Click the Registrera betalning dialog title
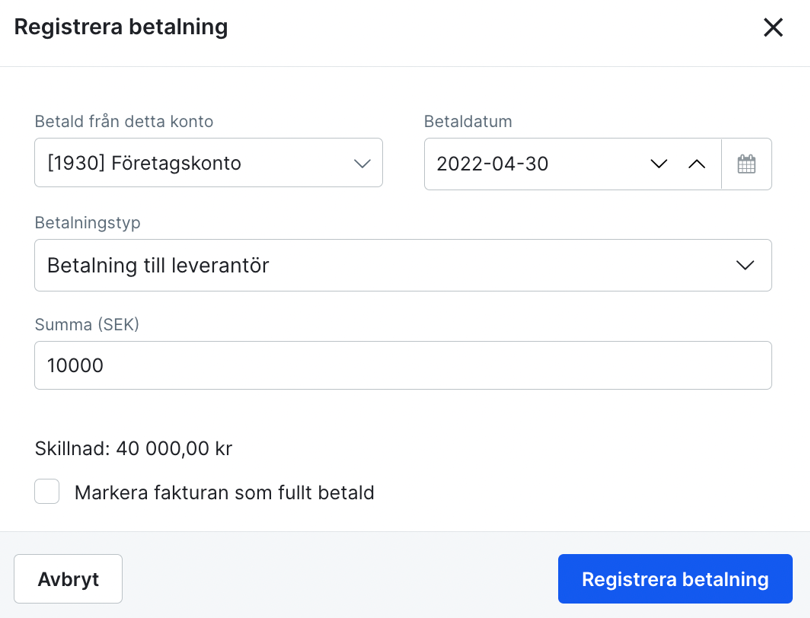The height and width of the screenshot is (618, 810). (x=120, y=27)
